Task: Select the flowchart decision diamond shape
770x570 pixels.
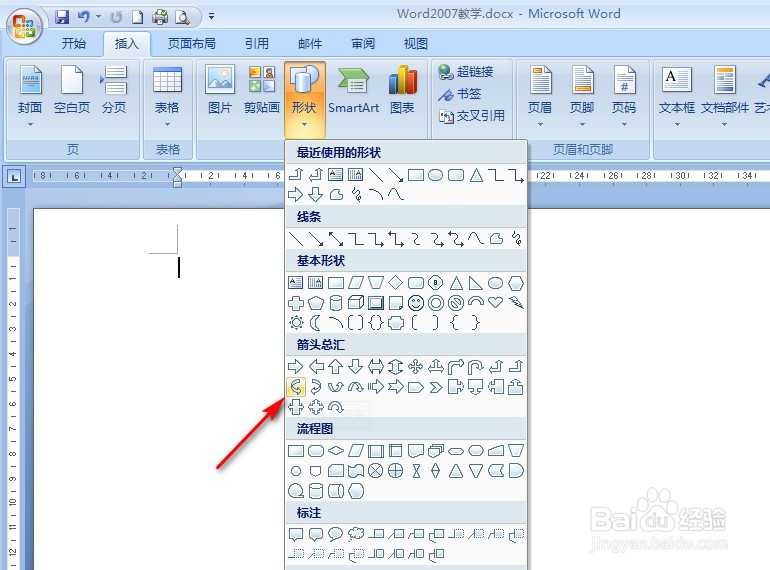Action: pyautogui.click(x=336, y=450)
